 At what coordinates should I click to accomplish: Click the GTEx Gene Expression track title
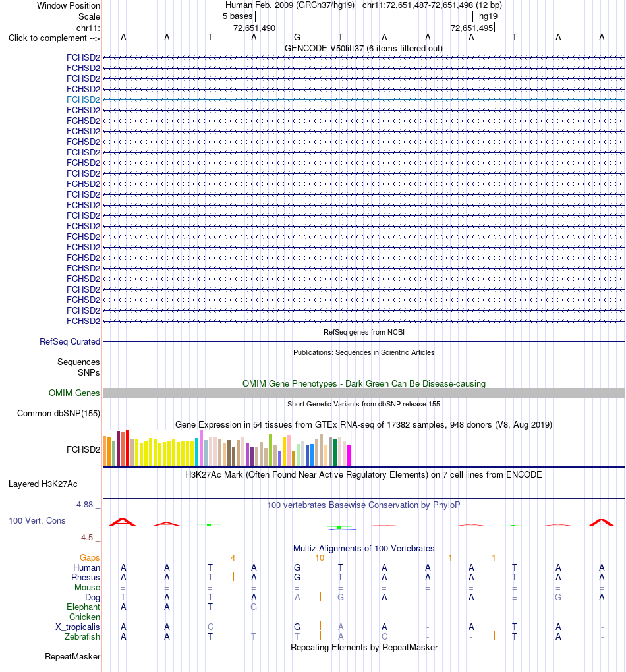(x=364, y=425)
